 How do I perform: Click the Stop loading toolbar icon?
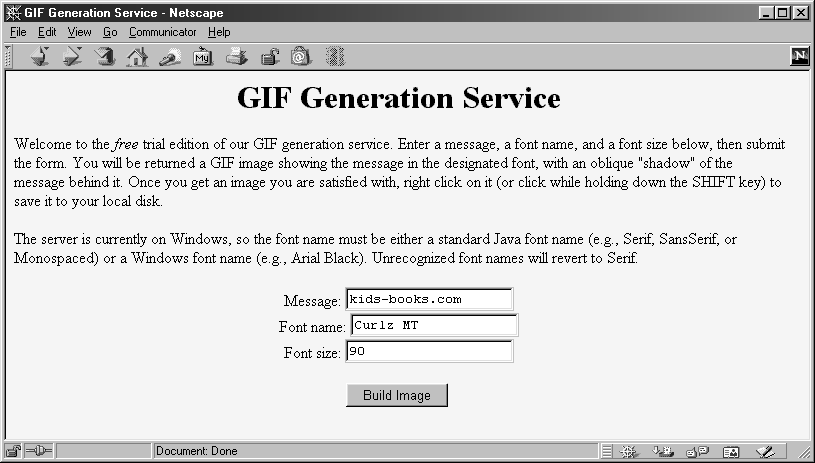coord(335,57)
